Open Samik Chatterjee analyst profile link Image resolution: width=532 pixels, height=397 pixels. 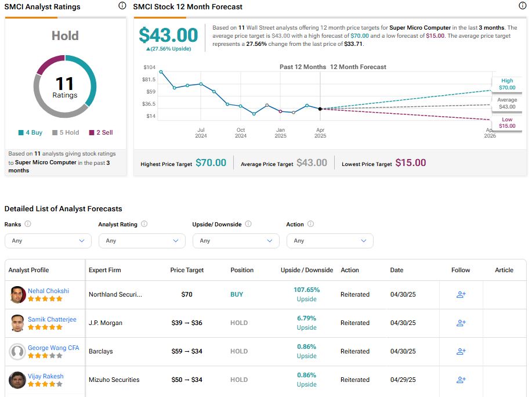tap(52, 319)
